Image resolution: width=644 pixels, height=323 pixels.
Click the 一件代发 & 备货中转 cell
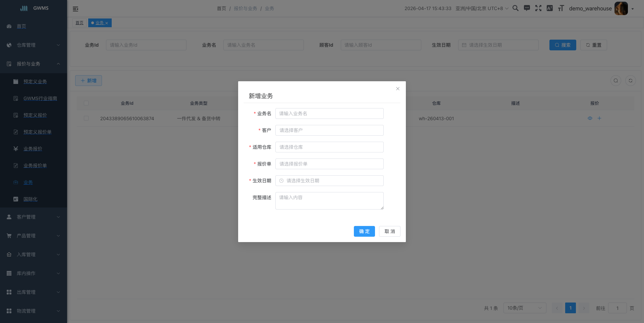[x=199, y=119]
